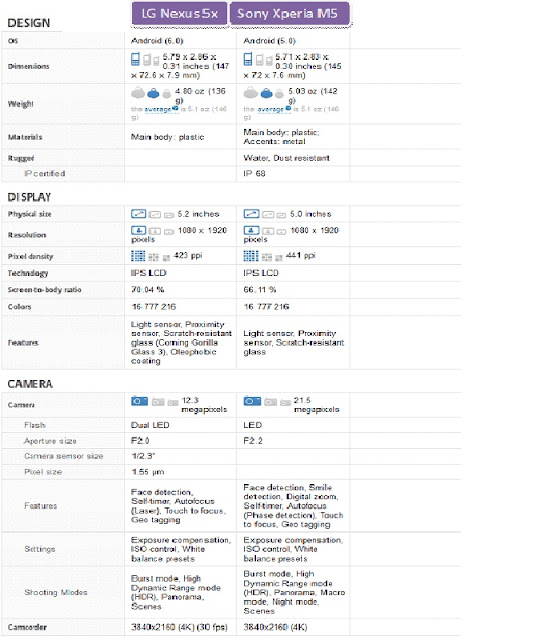This screenshot has height=640, width=537.
Task: Click the small gray phone icon in LG dimensions row
Action: point(155,62)
